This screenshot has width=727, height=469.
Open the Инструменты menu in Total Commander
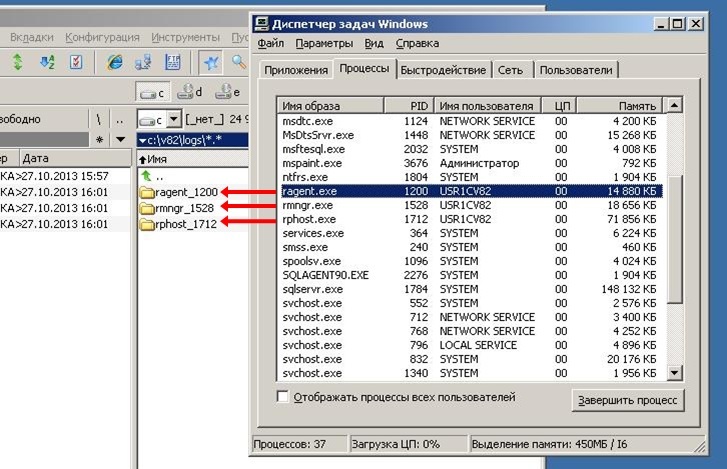185,37
